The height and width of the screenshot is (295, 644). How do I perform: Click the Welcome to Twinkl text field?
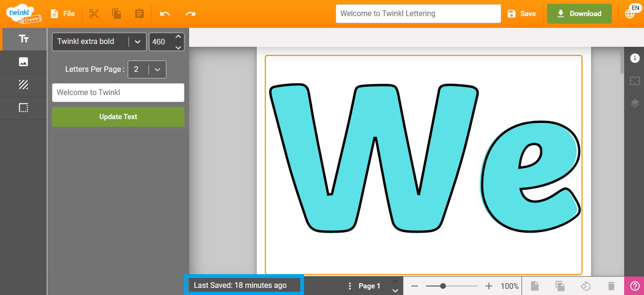pos(118,92)
